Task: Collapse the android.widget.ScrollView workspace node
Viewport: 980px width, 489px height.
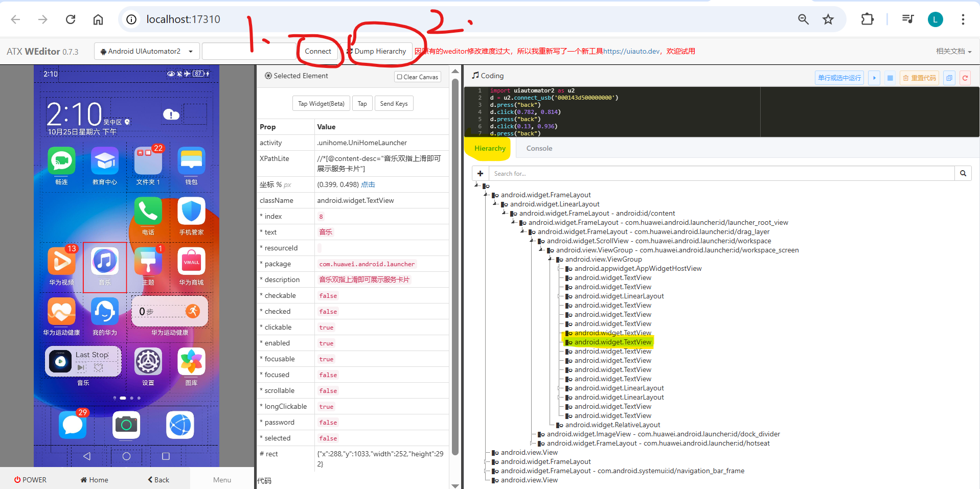Action: pos(532,241)
